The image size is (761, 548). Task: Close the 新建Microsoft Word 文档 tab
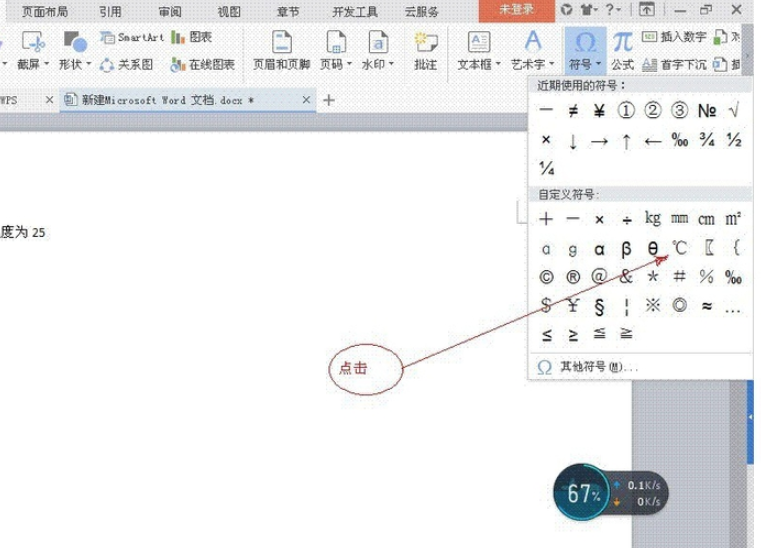(306, 100)
